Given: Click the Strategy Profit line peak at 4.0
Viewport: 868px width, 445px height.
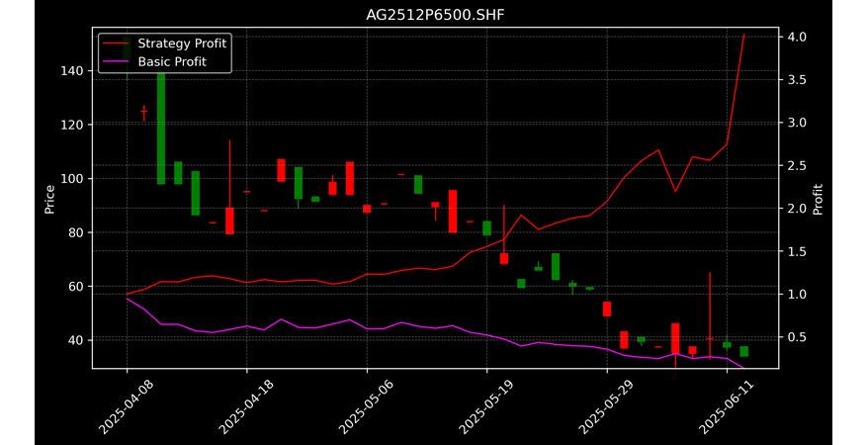Looking at the screenshot, I should click(744, 35).
